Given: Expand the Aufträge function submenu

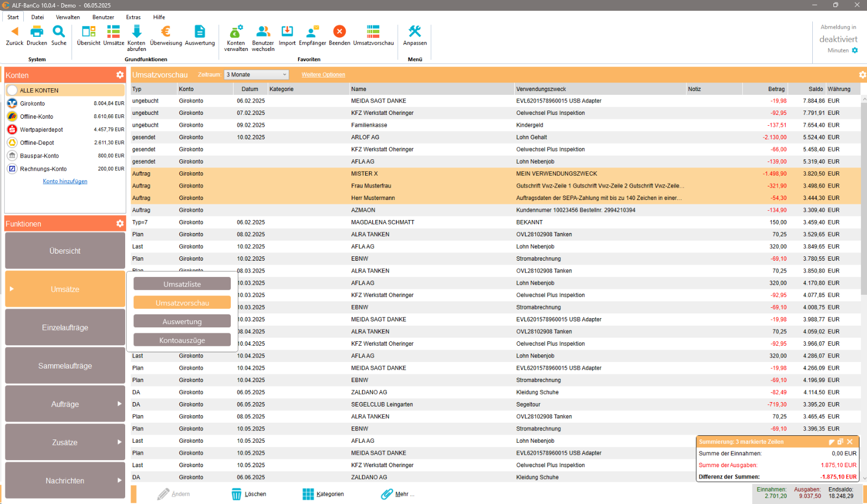Looking at the screenshot, I should click(x=119, y=404).
